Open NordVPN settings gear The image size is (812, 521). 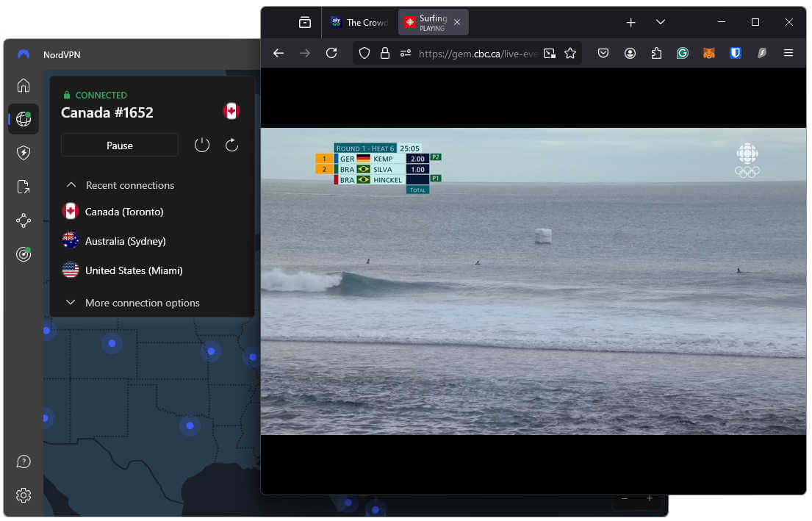[x=24, y=495]
